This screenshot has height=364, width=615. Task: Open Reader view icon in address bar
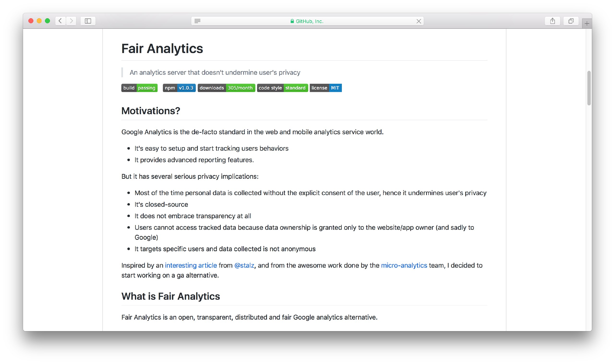point(197,21)
